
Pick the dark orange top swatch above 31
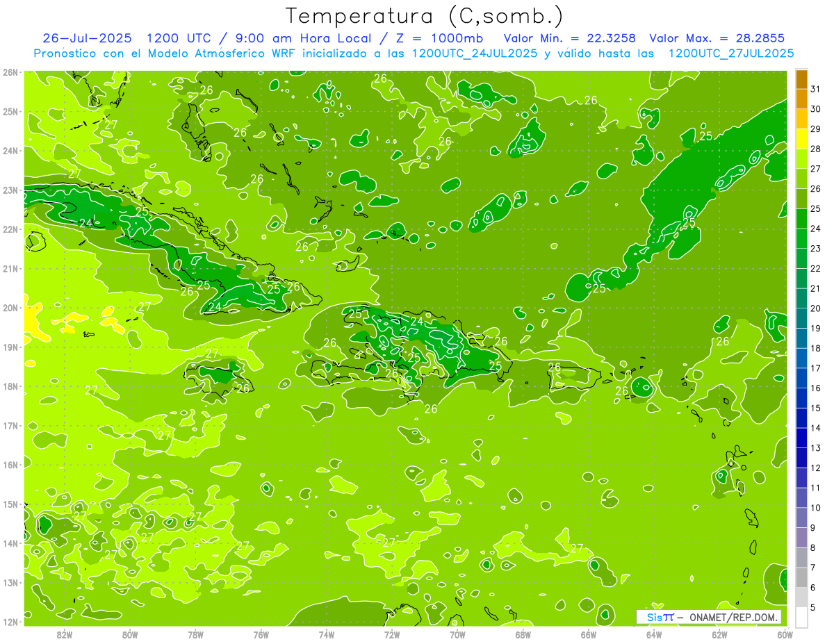(x=801, y=79)
